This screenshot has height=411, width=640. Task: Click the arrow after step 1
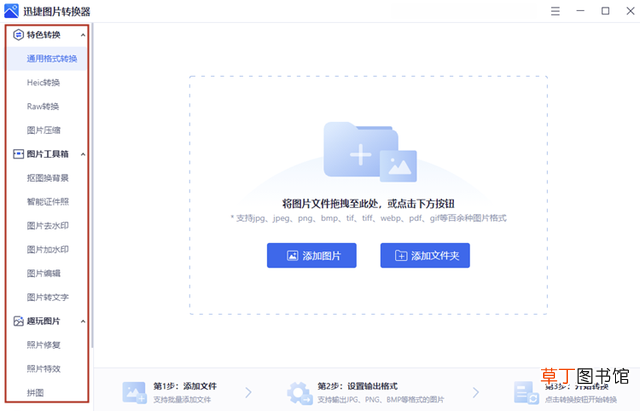pyautogui.click(x=248, y=393)
